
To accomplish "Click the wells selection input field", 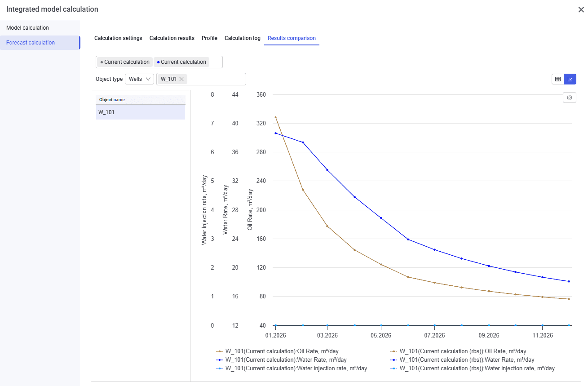I will pos(201,79).
